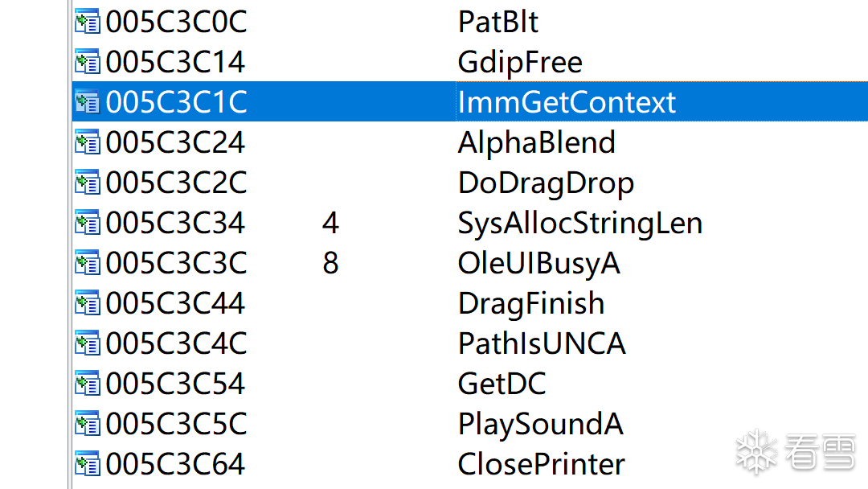Select the DragFinish import name
868x489 pixels.
[530, 303]
